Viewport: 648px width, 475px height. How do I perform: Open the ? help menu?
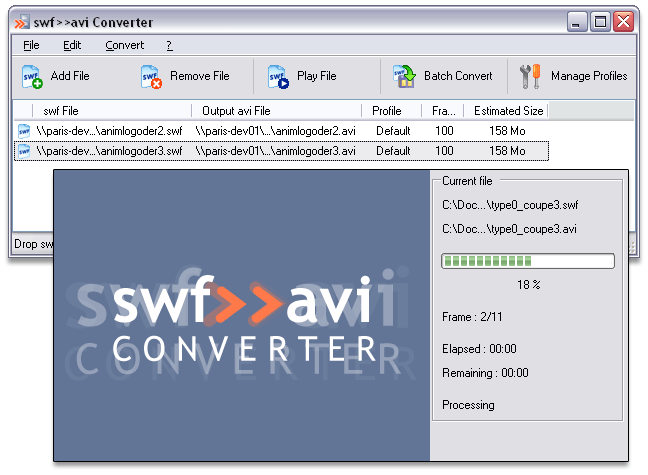point(169,45)
